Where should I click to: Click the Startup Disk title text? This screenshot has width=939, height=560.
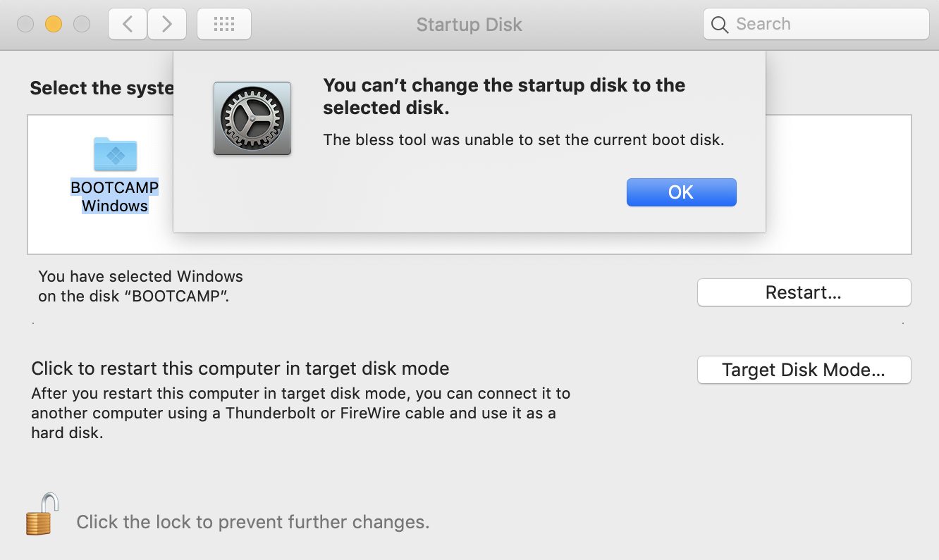point(469,24)
